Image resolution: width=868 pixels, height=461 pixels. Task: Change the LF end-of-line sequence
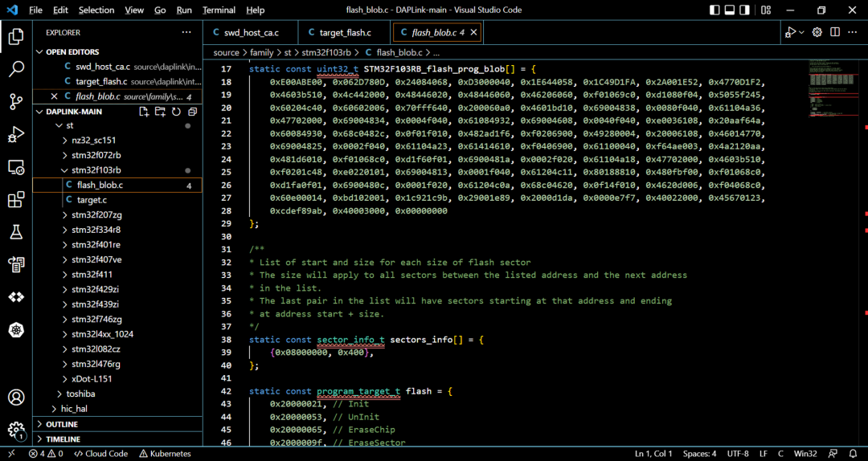coord(764,454)
